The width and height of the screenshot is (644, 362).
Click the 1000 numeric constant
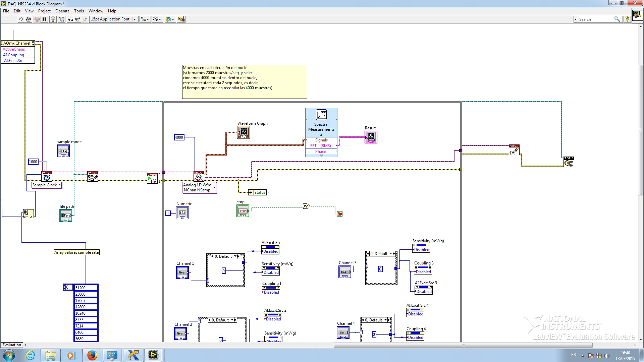[x=33, y=162]
